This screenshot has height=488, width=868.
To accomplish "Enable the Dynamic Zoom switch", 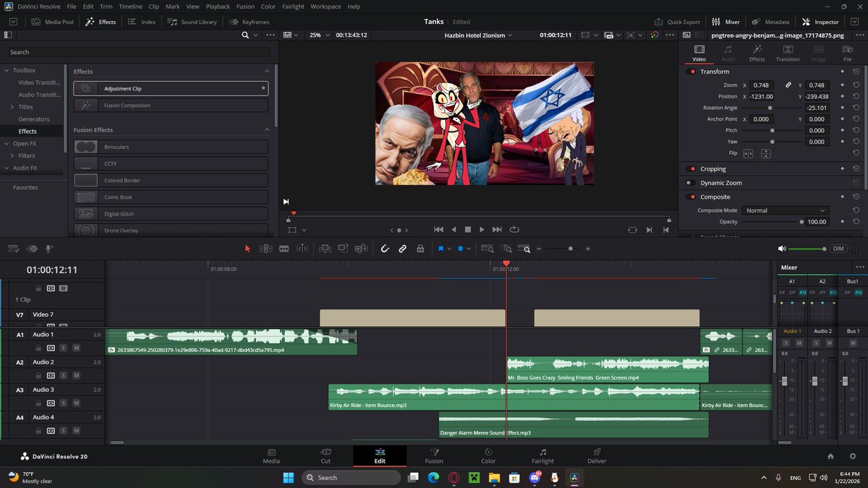I will 692,183.
